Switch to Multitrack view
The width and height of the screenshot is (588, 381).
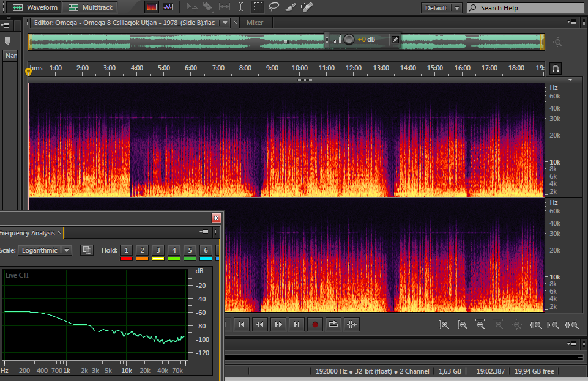pos(90,7)
